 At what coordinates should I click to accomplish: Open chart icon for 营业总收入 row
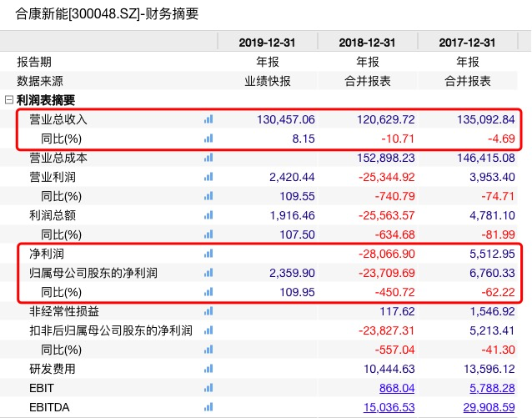pos(208,119)
